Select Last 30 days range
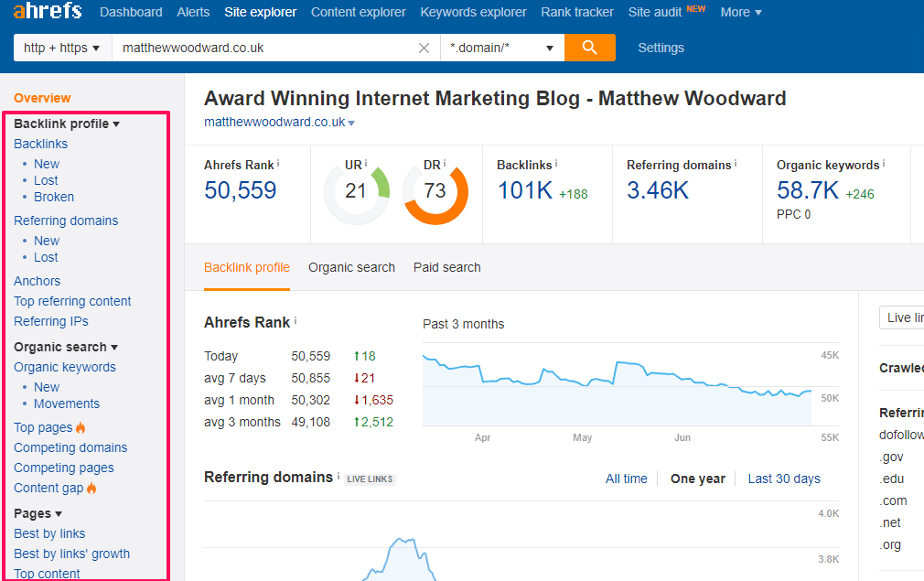Image resolution: width=924 pixels, height=581 pixels. [784, 479]
